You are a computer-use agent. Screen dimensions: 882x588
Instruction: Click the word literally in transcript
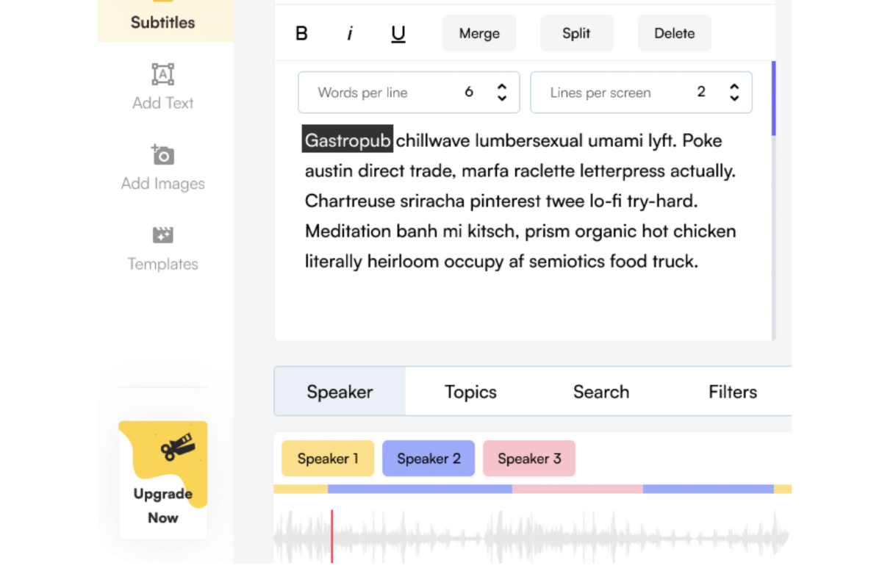[334, 262]
